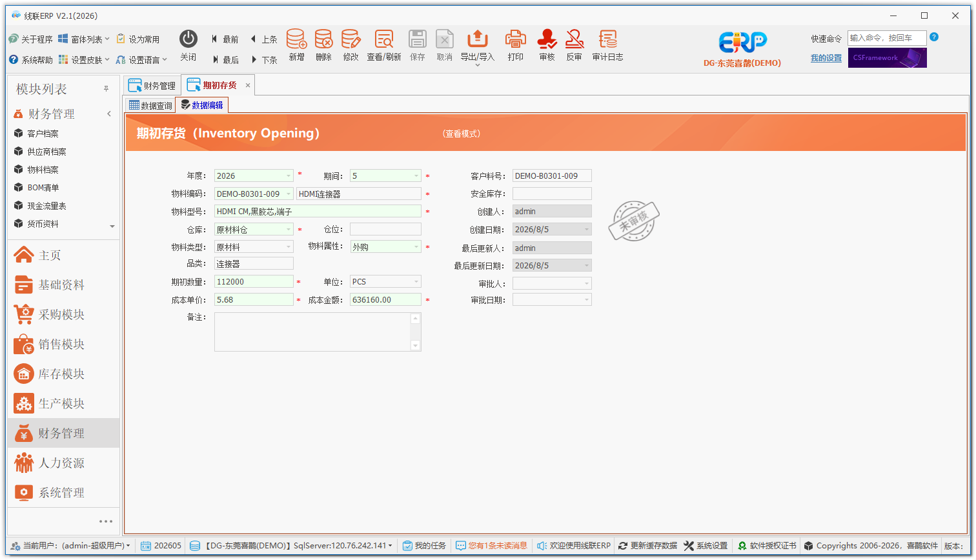Click the CSFramework banner
This screenshot has width=976, height=560.
pyautogui.click(x=888, y=57)
